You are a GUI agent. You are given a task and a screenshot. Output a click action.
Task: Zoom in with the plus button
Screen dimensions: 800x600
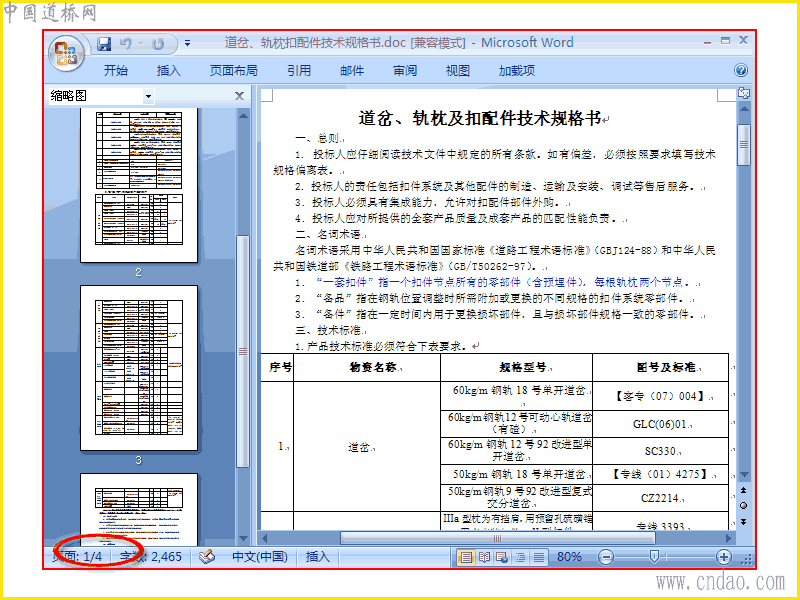723,557
